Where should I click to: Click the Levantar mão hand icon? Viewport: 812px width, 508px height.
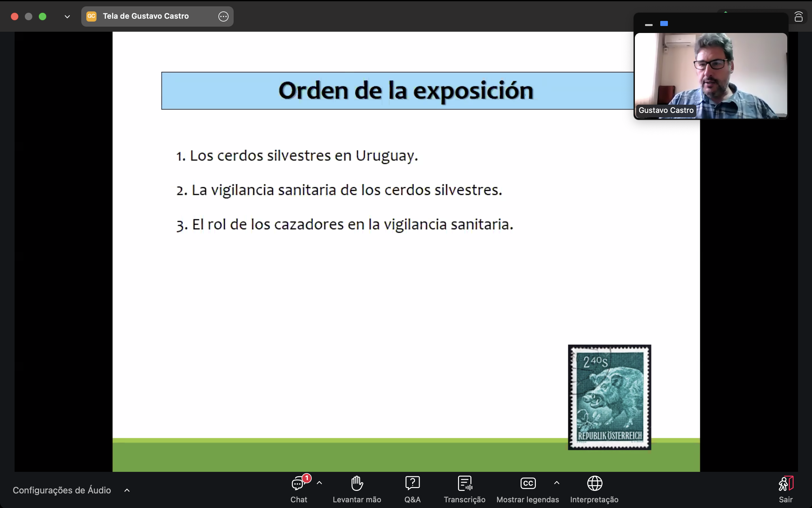coord(357,484)
